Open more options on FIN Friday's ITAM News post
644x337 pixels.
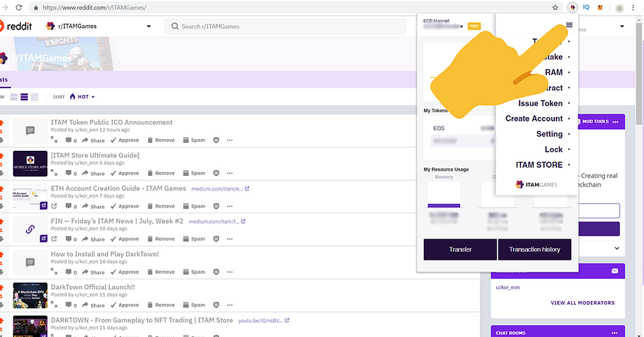click(x=230, y=239)
